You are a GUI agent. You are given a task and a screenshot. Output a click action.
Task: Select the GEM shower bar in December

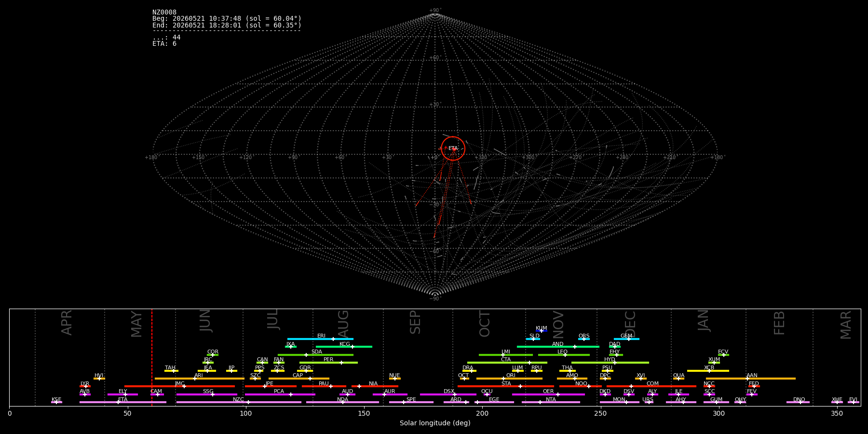pyautogui.click(x=626, y=339)
